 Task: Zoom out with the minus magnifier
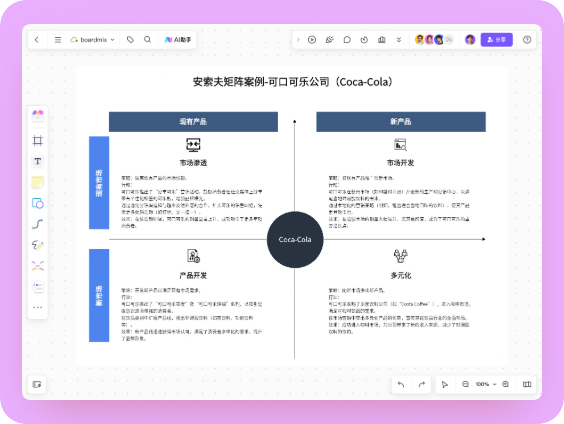click(465, 384)
